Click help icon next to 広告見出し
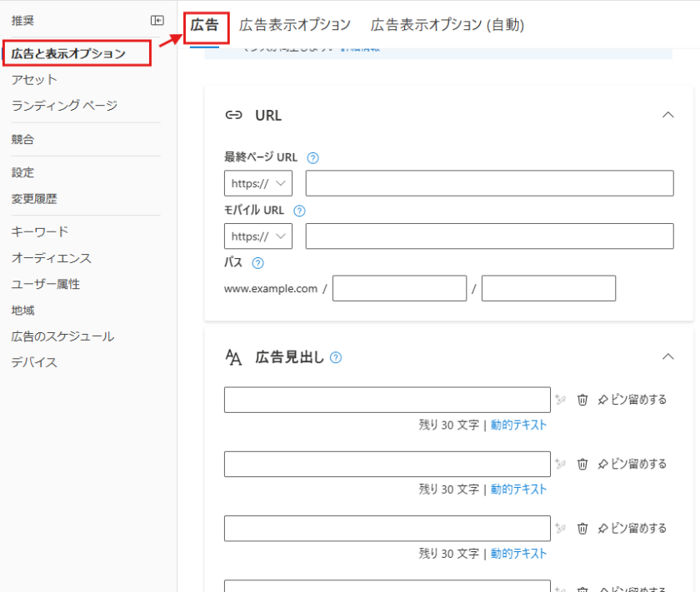This screenshot has height=592, width=700. (x=336, y=357)
